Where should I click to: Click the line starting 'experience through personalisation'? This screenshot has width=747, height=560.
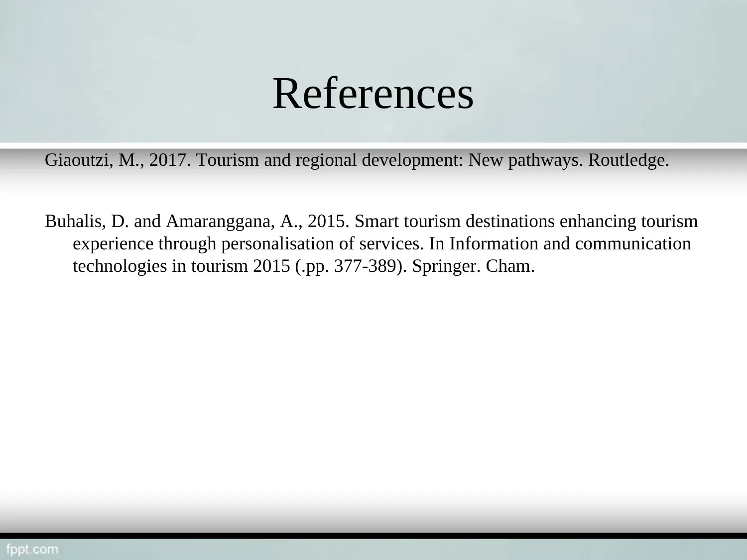(x=382, y=243)
